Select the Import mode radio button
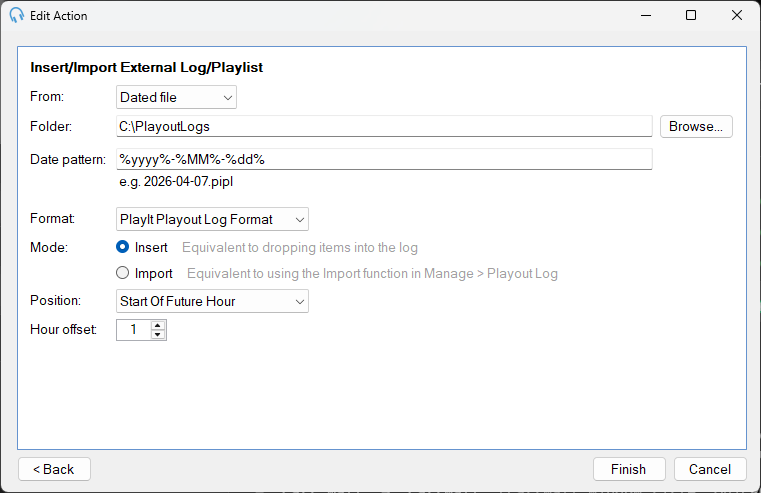Viewport: 761px width, 493px height. [122, 273]
